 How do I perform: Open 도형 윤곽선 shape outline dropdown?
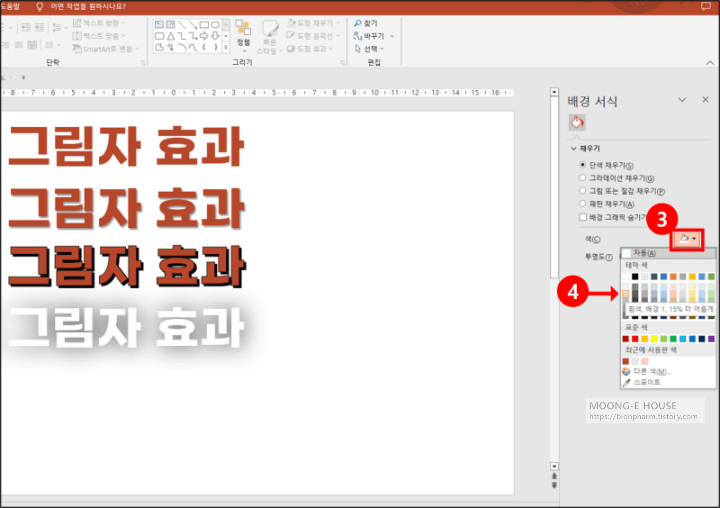click(314, 35)
